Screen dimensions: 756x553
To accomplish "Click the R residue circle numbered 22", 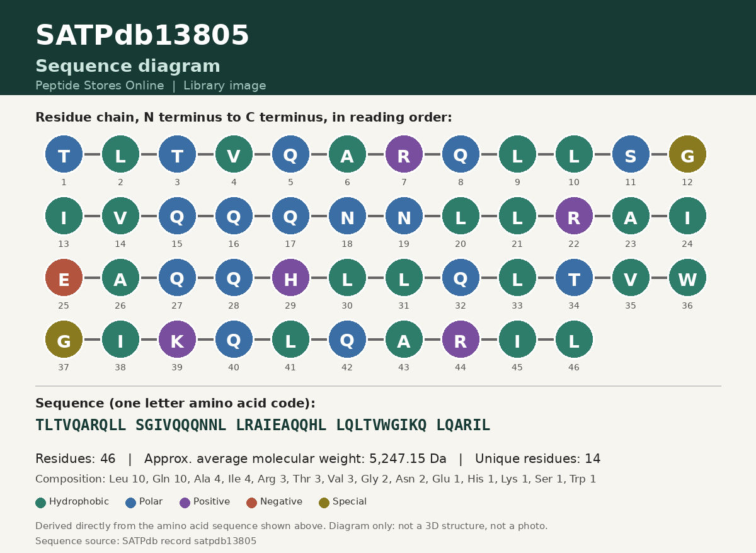I will coord(574,216).
